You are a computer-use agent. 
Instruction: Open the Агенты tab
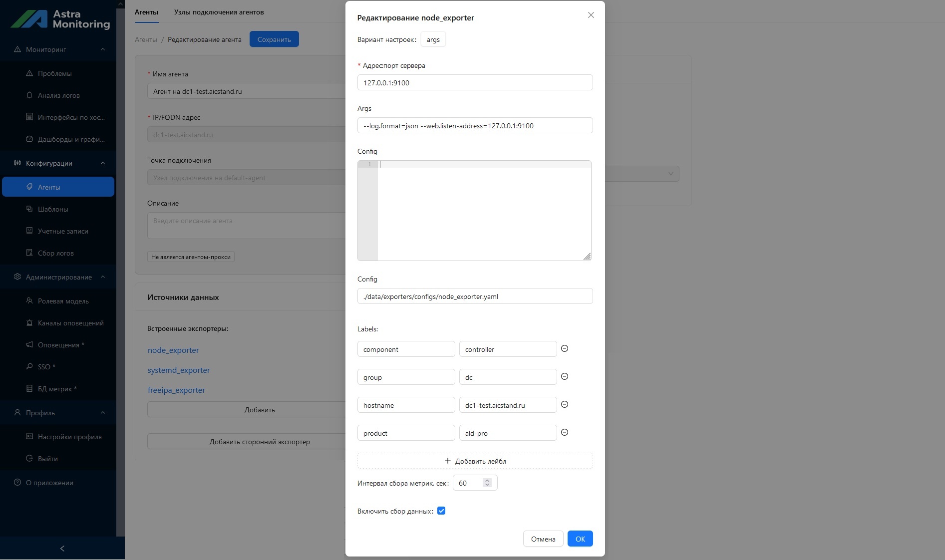(x=146, y=12)
